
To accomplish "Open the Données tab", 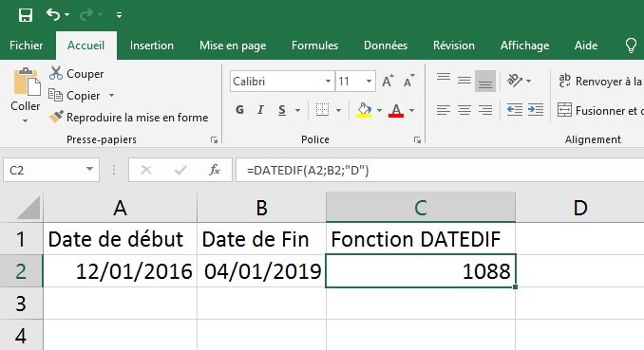I will (x=386, y=46).
